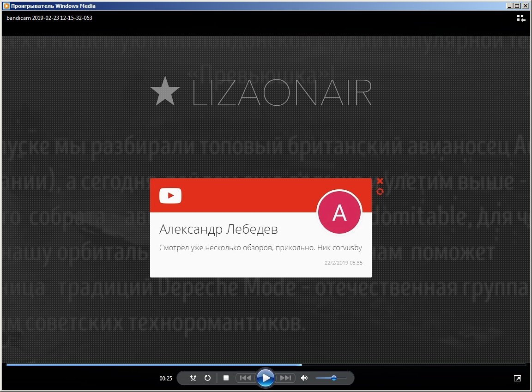Click the pink avatar letter A
The width and height of the screenshot is (532, 392).
pos(339,212)
